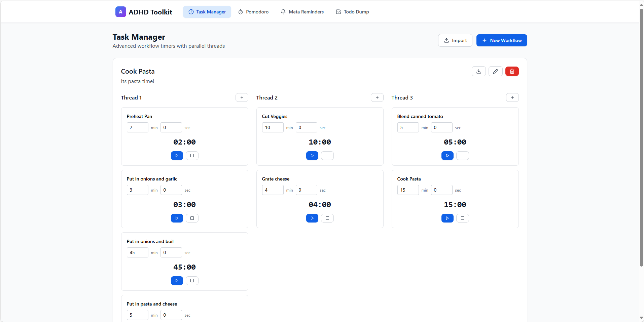Start the Grate cheese timer

click(312, 218)
